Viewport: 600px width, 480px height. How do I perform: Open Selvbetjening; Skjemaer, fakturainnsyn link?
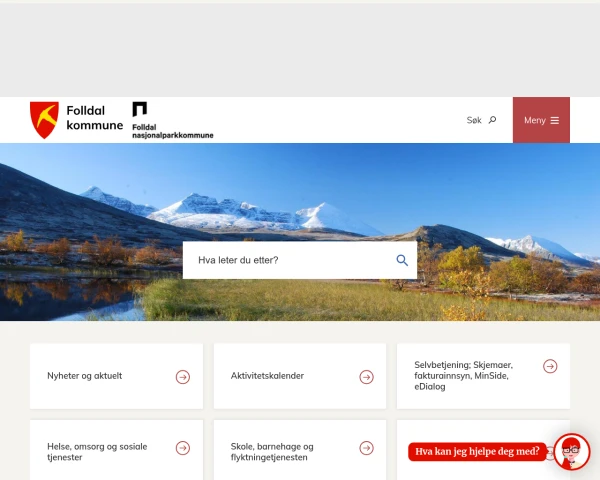pos(463,376)
